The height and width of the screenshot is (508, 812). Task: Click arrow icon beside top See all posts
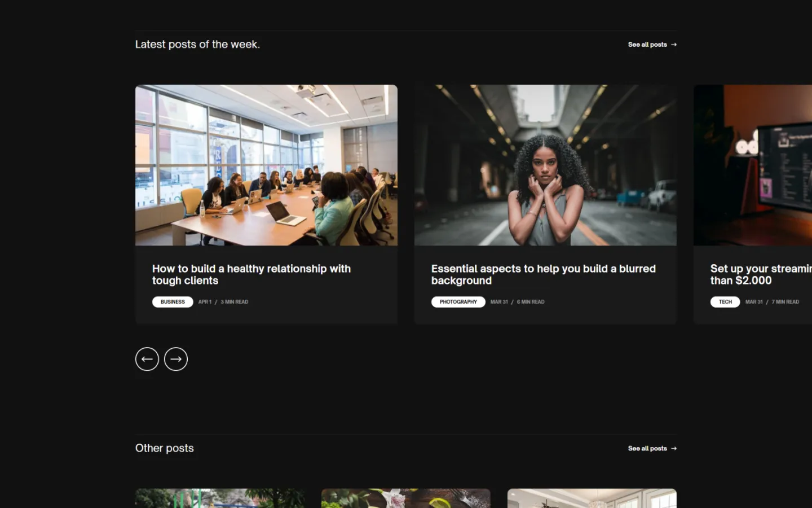click(674, 45)
